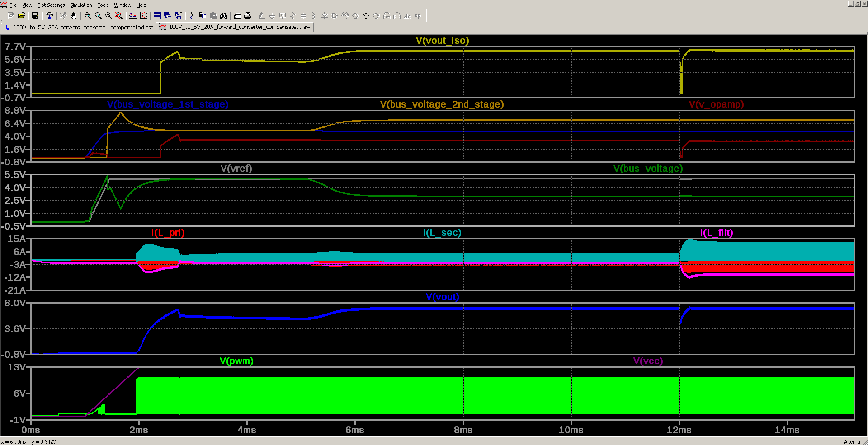Click the V(vref) trace label
This screenshot has height=445, width=868.
point(236,169)
